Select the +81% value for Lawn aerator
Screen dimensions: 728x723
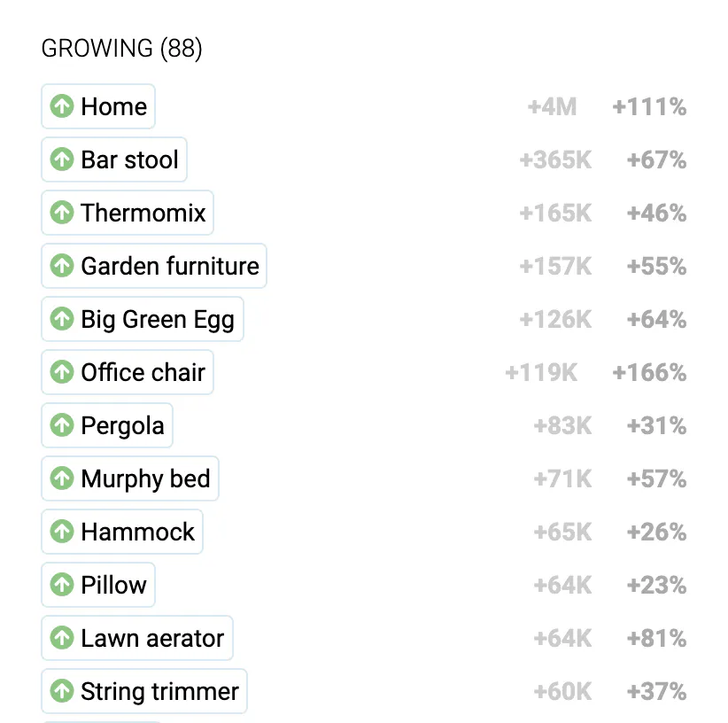point(656,638)
